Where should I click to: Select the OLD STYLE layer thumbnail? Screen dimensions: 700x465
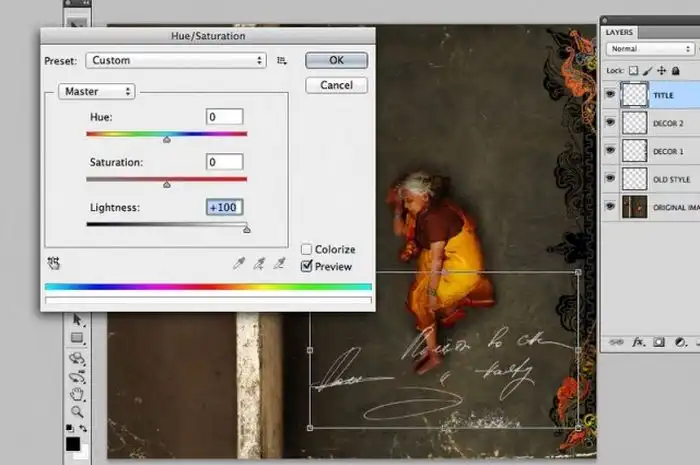(634, 179)
